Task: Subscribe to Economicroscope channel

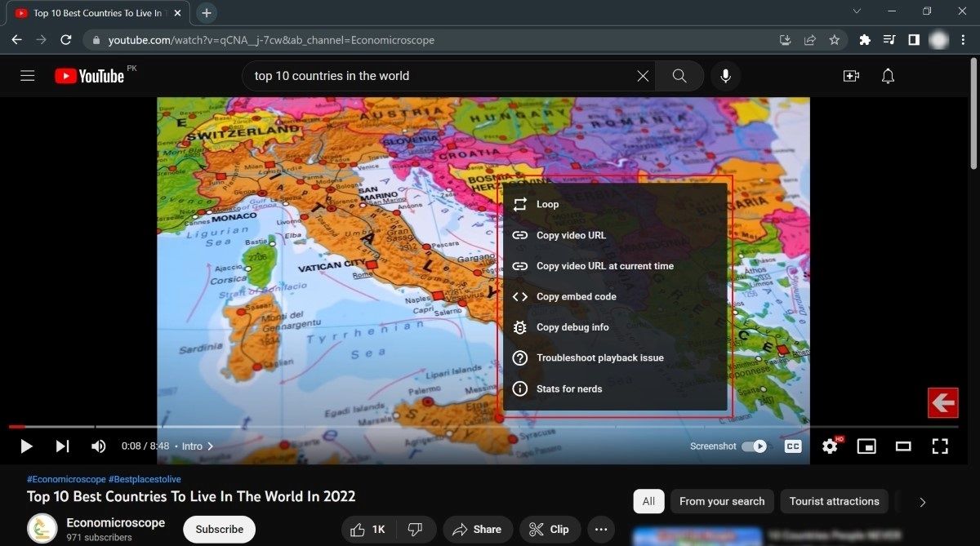Action: tap(219, 529)
